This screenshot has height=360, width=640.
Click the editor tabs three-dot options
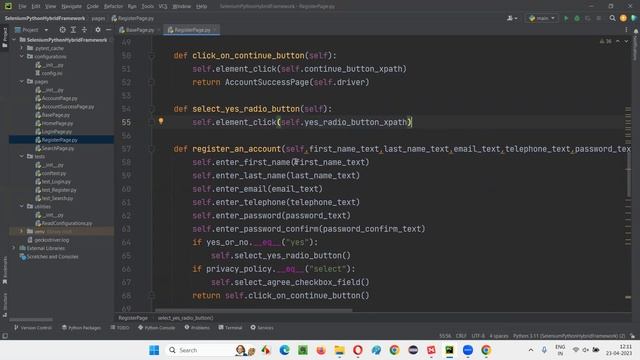626,30
